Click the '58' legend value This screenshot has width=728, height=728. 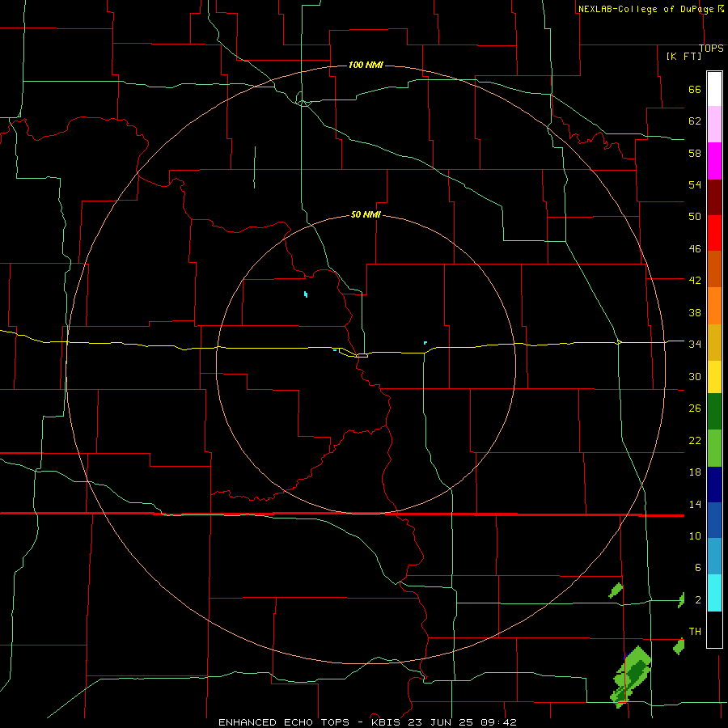click(x=695, y=153)
